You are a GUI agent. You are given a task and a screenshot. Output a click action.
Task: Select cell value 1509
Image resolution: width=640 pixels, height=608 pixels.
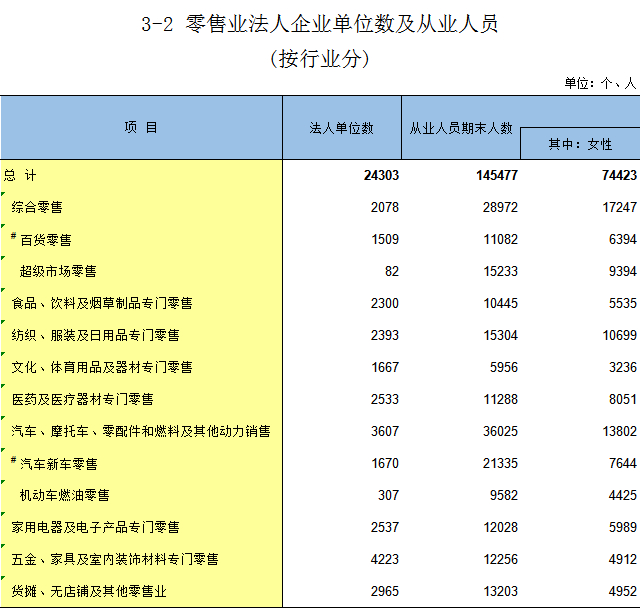(x=385, y=239)
